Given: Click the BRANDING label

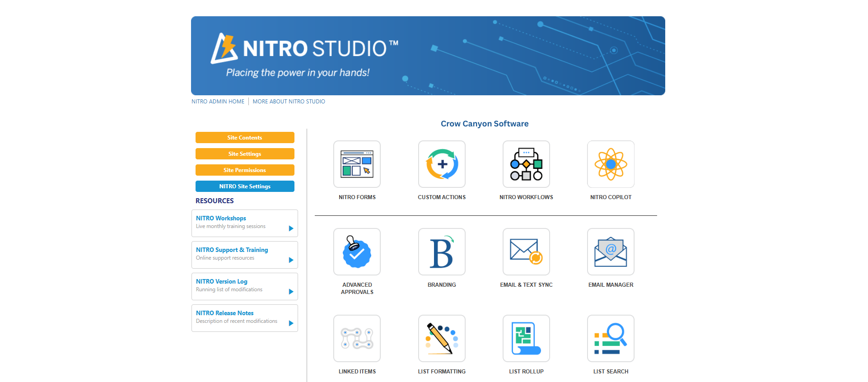Looking at the screenshot, I should point(442,285).
